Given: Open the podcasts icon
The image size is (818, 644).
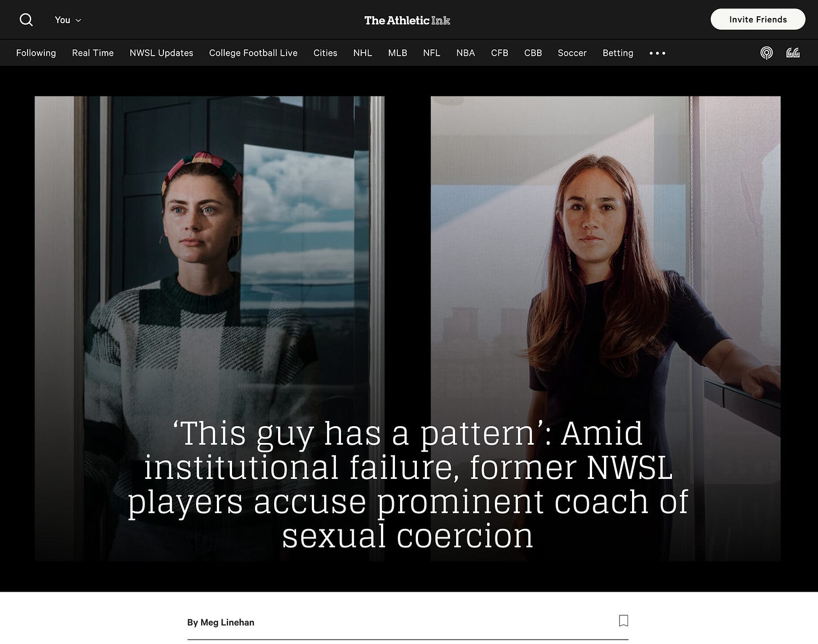Looking at the screenshot, I should [766, 53].
